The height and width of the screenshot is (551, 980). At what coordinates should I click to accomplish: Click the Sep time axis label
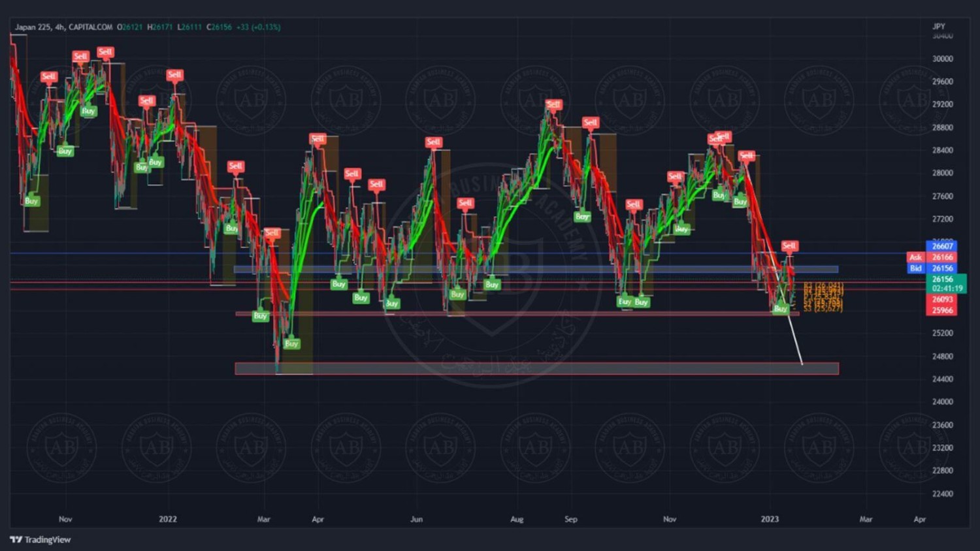pos(571,520)
